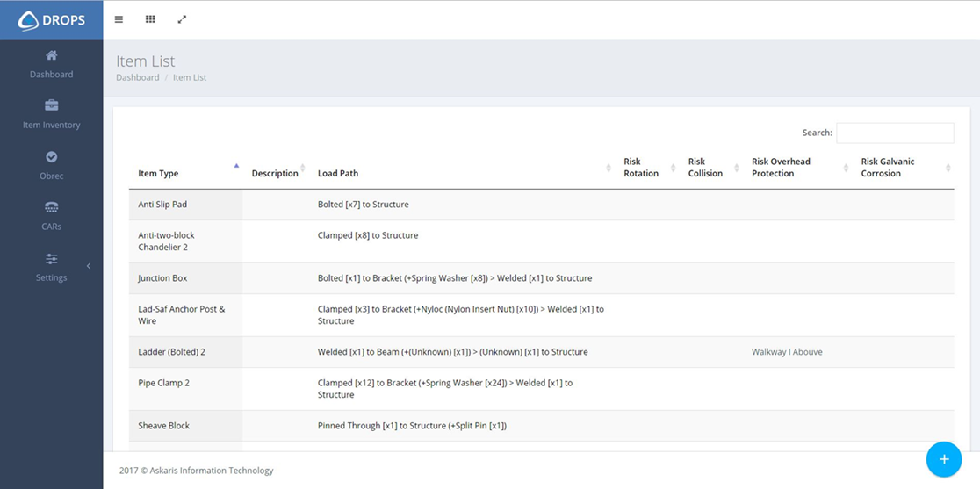Open CARs phone icon in sidebar
Viewport: 980px width, 489px height.
pos(51,207)
